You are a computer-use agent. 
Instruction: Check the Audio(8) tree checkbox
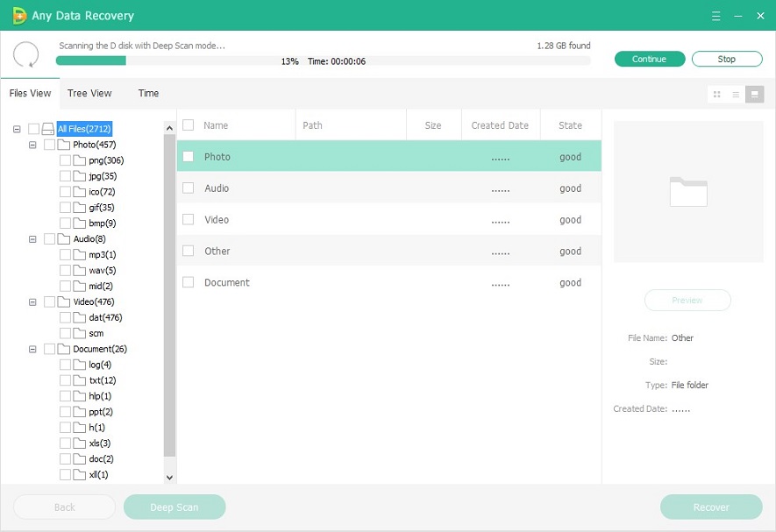[49, 239]
